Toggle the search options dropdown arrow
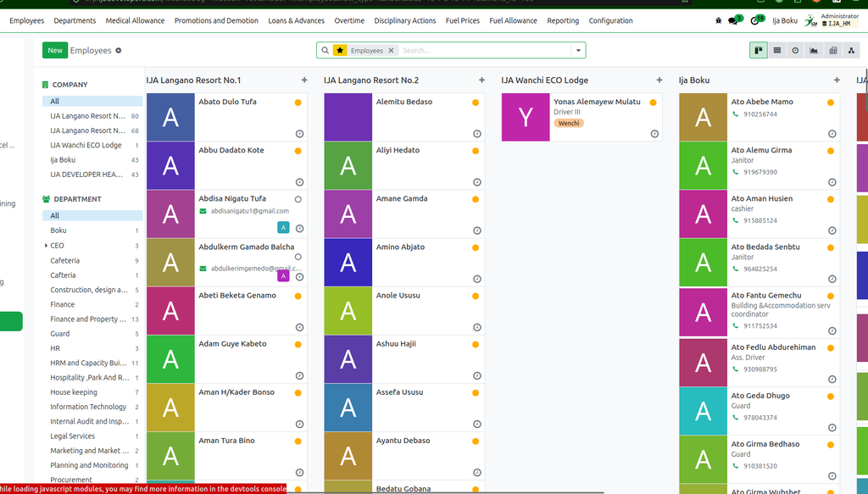Screen dimensions: 868x494 tap(578, 50)
